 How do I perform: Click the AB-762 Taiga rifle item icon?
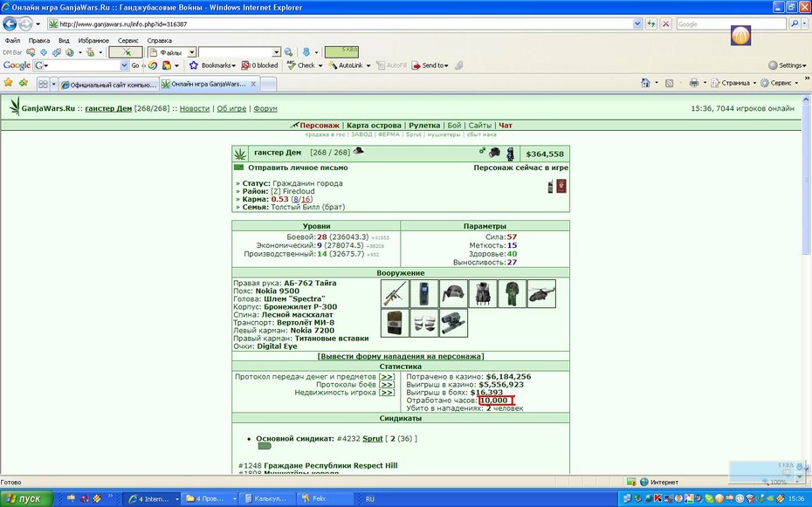tap(395, 293)
